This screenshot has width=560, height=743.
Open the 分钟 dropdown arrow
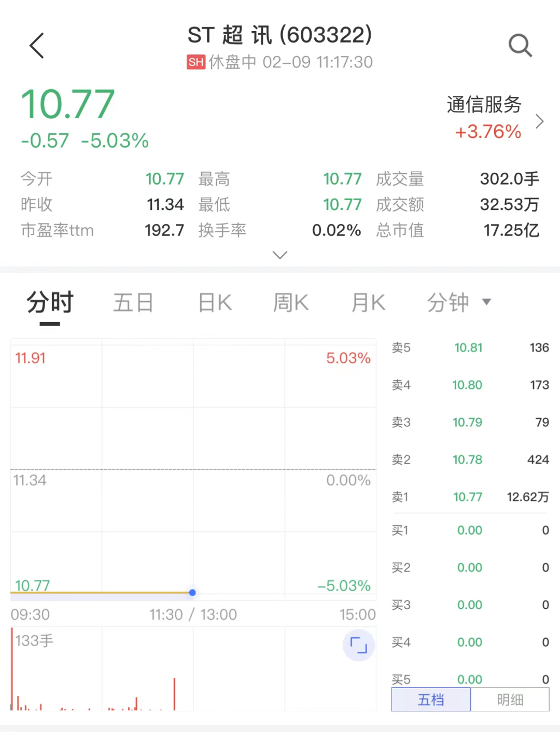(x=486, y=302)
